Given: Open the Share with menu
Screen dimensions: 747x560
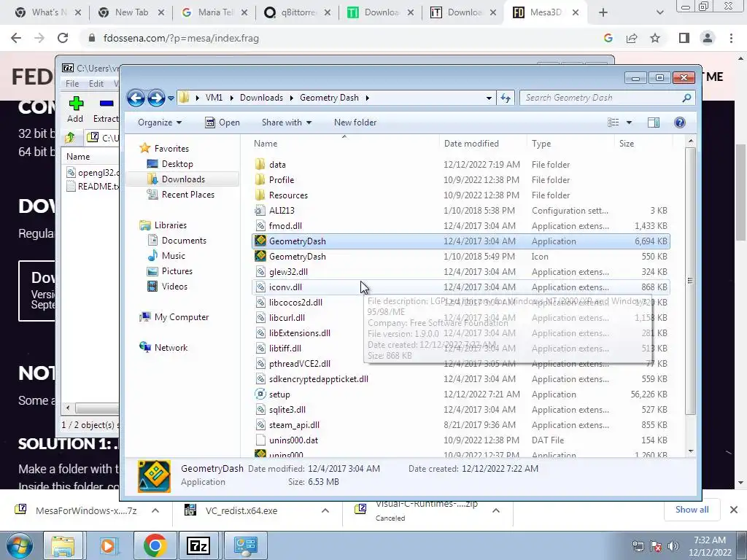Looking at the screenshot, I should (x=286, y=122).
